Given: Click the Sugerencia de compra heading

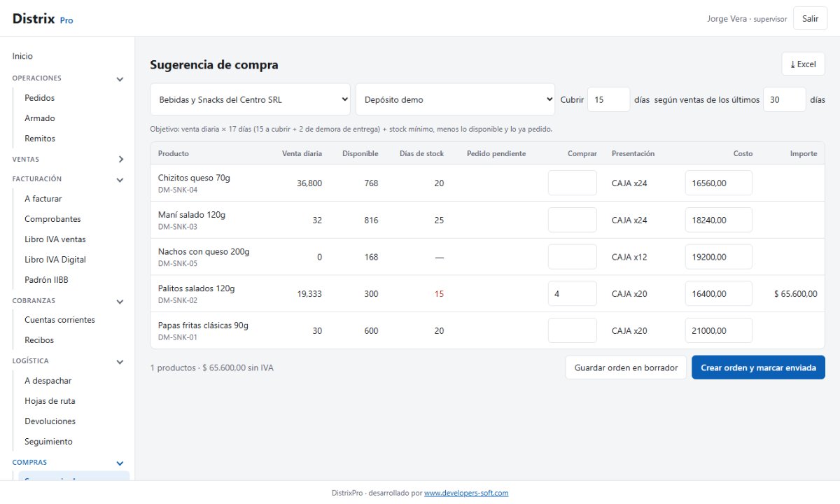Looking at the screenshot, I should point(214,64).
